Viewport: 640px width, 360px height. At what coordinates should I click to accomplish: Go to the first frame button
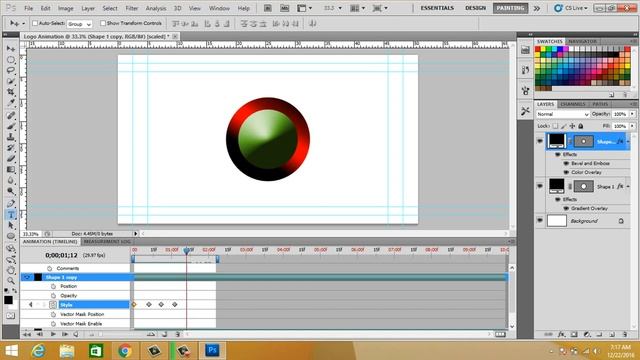tap(27, 334)
